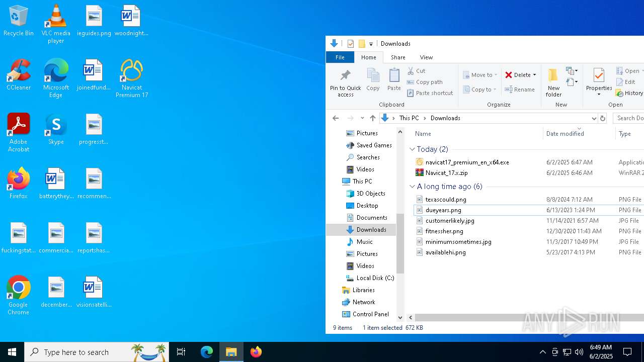Sort by the Name column header

coord(423,134)
